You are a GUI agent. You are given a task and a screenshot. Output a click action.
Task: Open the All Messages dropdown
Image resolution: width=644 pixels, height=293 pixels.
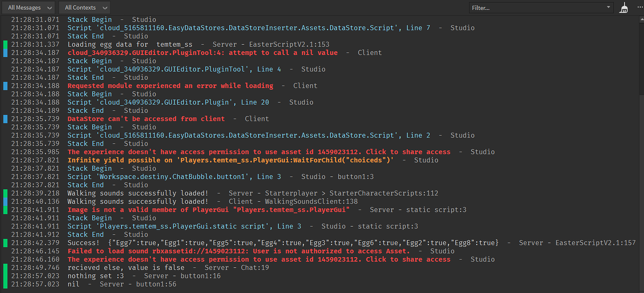[x=28, y=7]
